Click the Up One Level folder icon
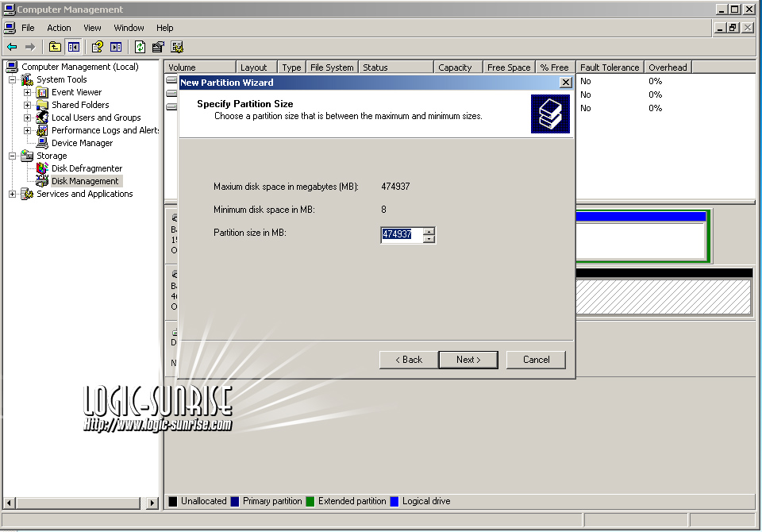 pos(55,47)
